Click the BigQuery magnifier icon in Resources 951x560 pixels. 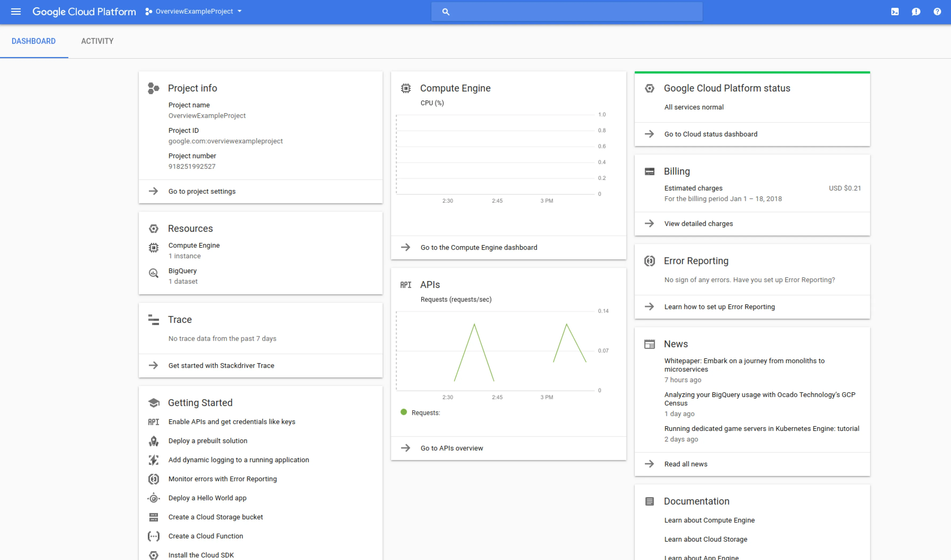[153, 273]
